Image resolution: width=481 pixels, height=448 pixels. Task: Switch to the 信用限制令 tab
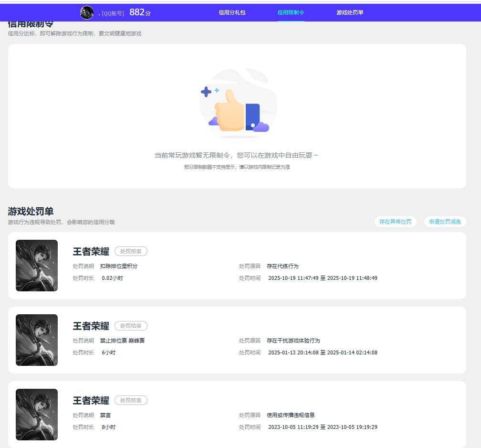click(x=291, y=12)
